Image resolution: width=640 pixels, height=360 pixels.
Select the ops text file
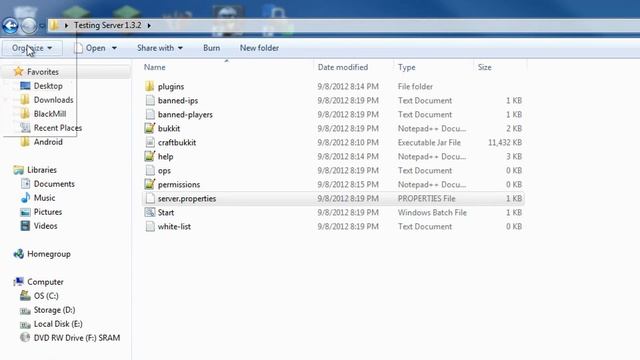pyautogui.click(x=164, y=170)
